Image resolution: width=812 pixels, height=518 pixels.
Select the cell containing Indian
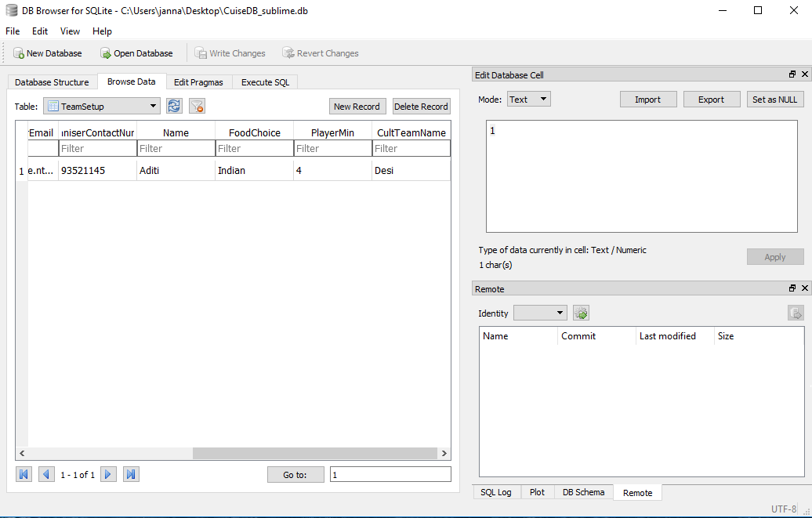[254, 170]
